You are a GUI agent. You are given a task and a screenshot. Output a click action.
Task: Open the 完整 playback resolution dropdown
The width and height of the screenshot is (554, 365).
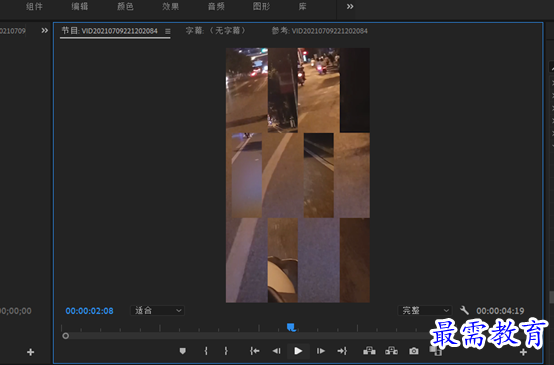point(425,311)
